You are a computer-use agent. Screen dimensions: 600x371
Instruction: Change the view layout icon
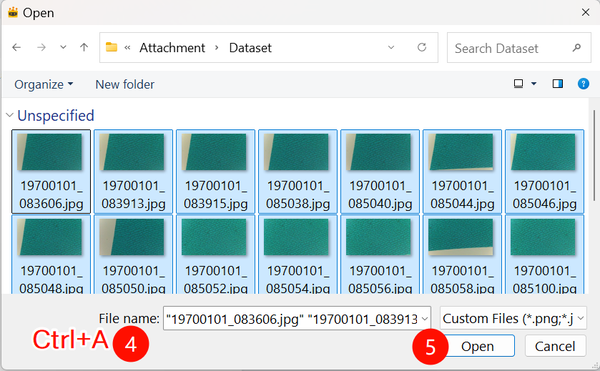tap(518, 83)
